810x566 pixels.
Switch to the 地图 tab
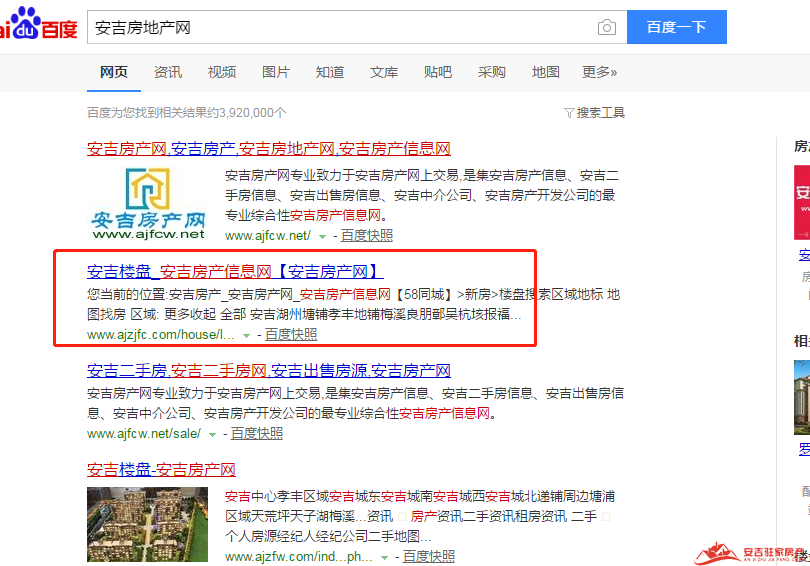click(x=546, y=72)
